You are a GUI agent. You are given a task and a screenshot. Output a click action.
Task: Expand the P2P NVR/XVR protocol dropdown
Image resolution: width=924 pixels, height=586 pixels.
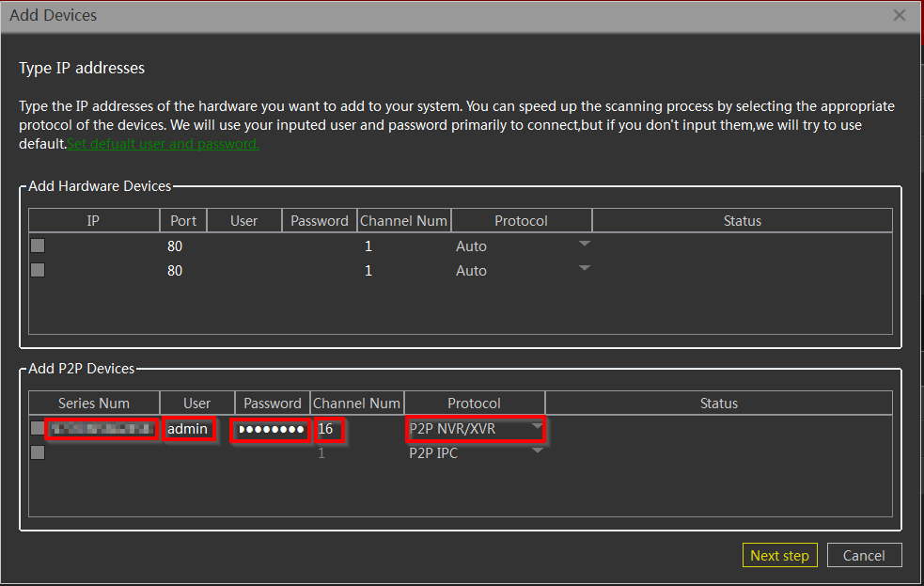[537, 427]
